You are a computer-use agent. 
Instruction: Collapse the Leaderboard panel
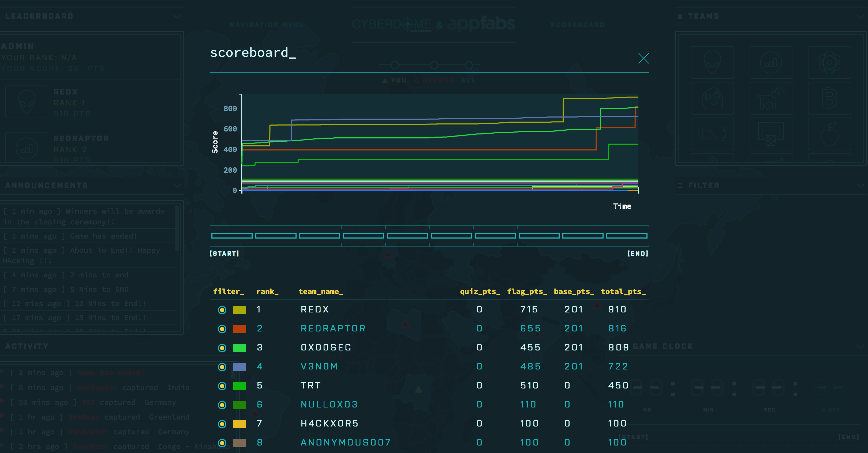click(x=178, y=16)
